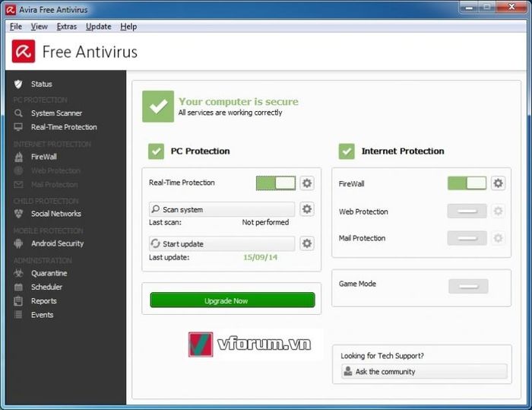This screenshot has height=410, width=532.
Task: Click the Quarantine biohazard icon
Action: 18,273
